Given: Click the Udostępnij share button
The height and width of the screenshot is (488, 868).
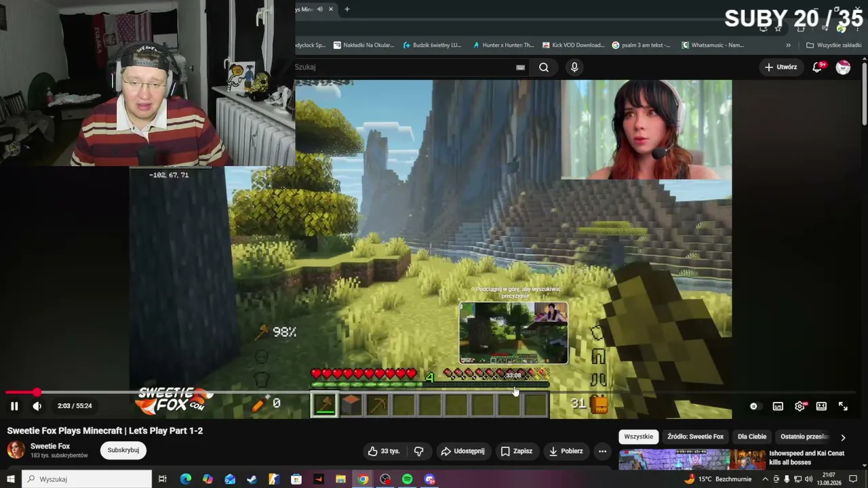Looking at the screenshot, I should point(462,451).
